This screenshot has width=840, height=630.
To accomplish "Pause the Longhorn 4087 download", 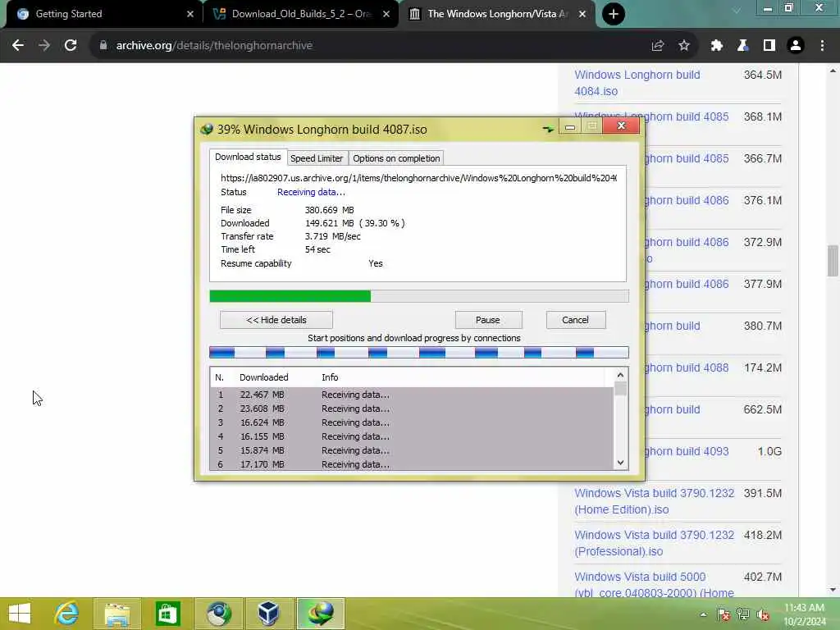I will (488, 320).
